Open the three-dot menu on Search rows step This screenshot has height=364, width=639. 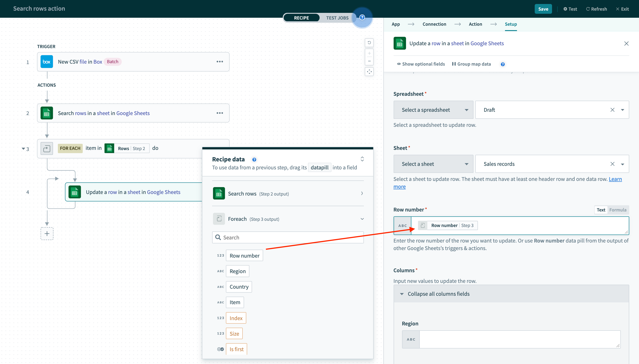point(220,113)
